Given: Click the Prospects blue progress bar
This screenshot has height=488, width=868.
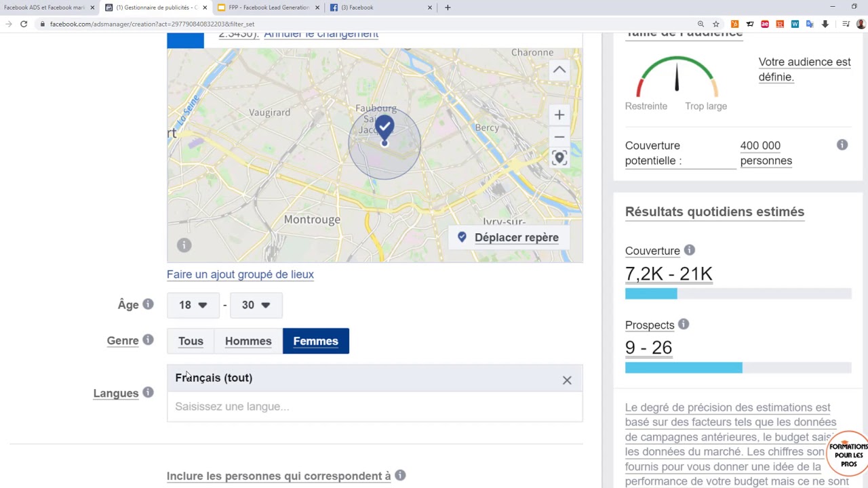Looking at the screenshot, I should point(684,367).
